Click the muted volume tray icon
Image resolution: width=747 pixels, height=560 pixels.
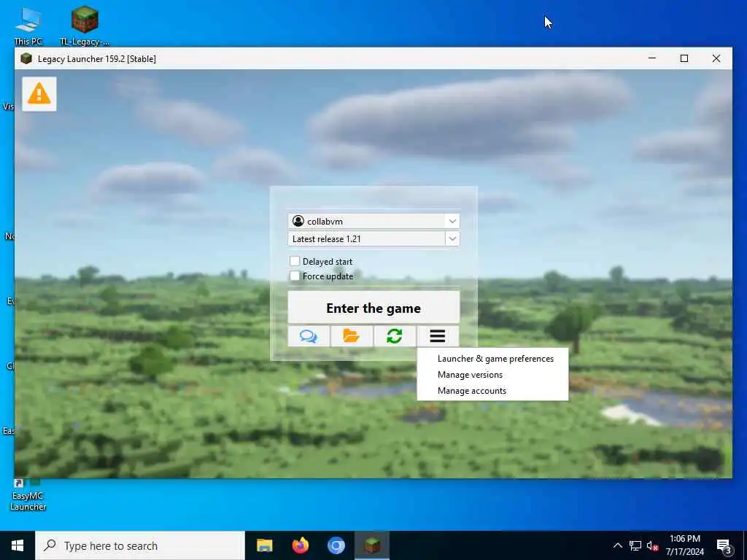pos(653,545)
